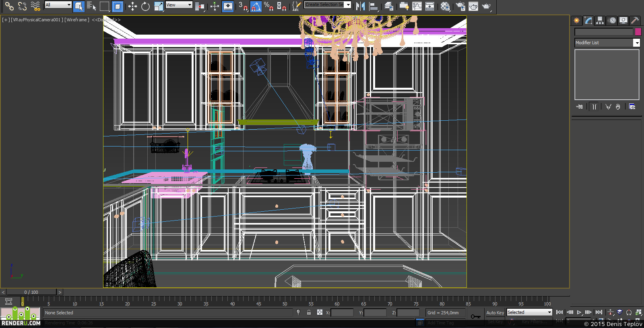Toggle the 3D Snaps button

[243, 6]
